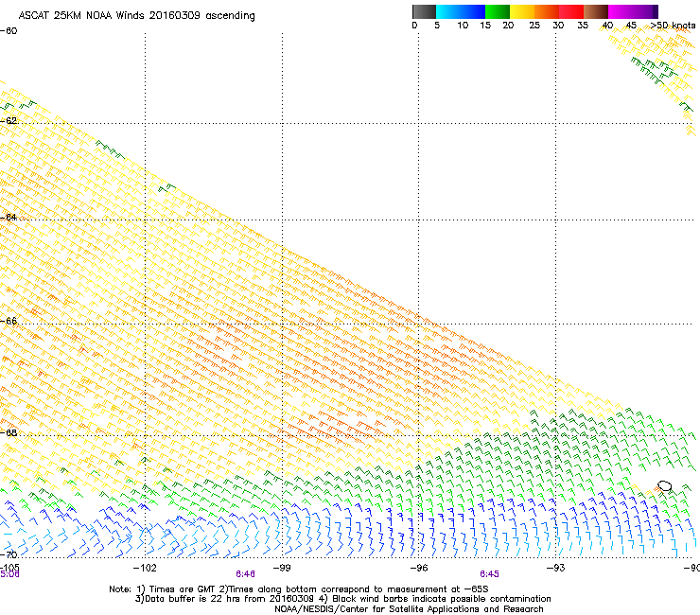The height and width of the screenshot is (615, 700).
Task: Click the cyan-blue 5-15 knots legend segment
Action: click(461, 11)
